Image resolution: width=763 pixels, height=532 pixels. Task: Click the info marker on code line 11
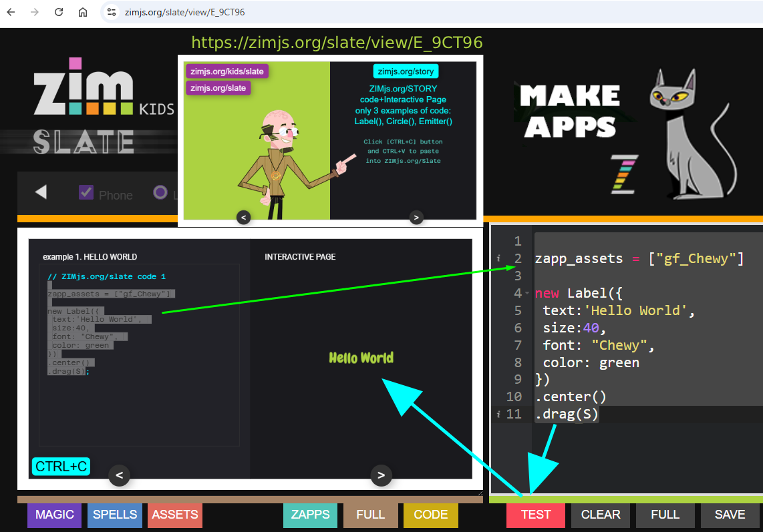pos(499,415)
